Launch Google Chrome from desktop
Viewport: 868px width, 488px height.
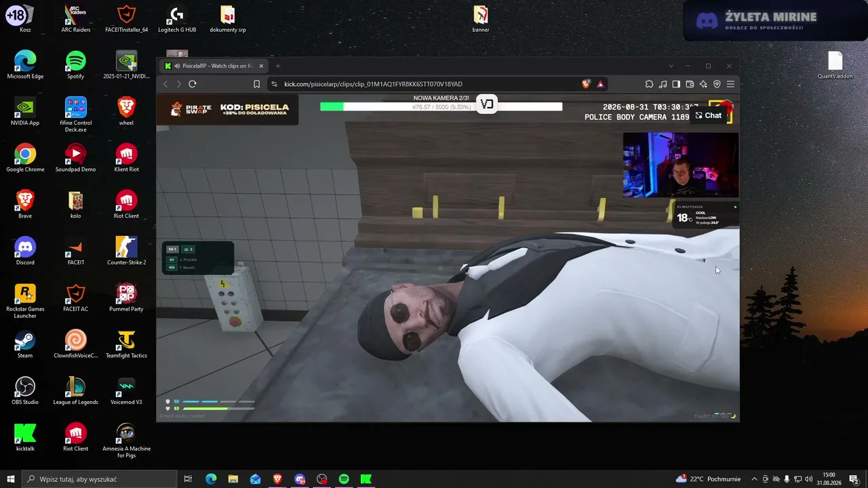pos(25,158)
